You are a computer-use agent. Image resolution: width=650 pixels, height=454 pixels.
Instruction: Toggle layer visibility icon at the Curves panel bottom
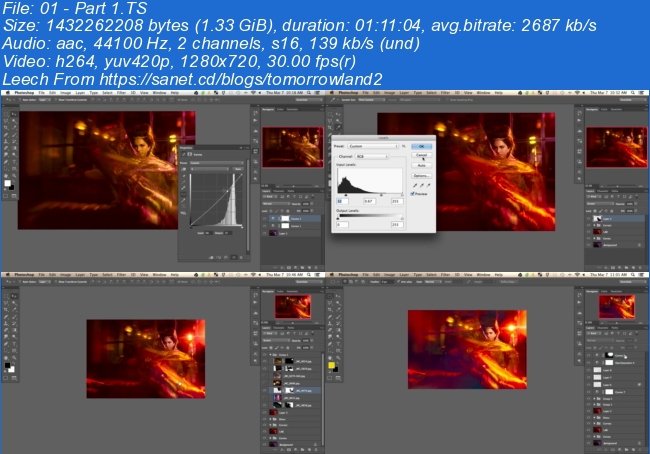tap(234, 257)
